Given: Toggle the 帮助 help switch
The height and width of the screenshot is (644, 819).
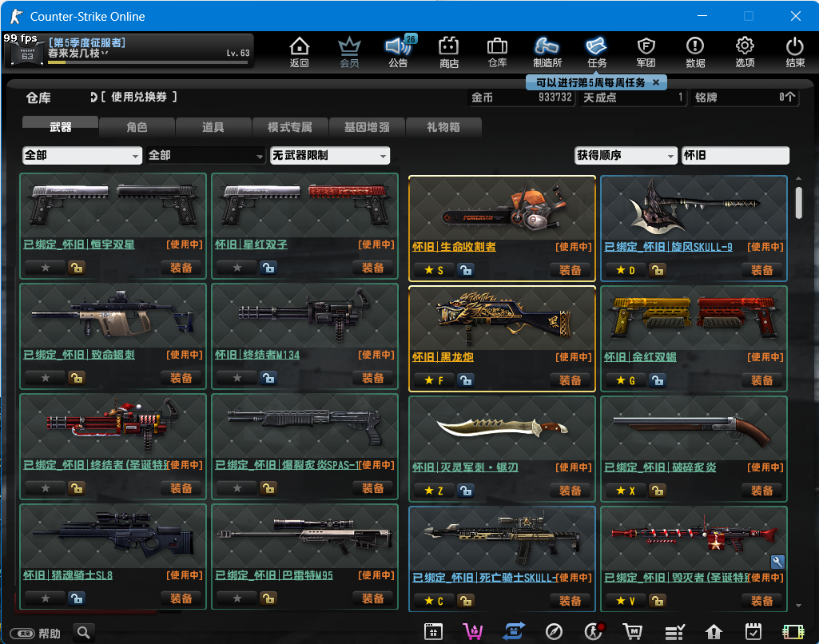Looking at the screenshot, I should [x=22, y=634].
